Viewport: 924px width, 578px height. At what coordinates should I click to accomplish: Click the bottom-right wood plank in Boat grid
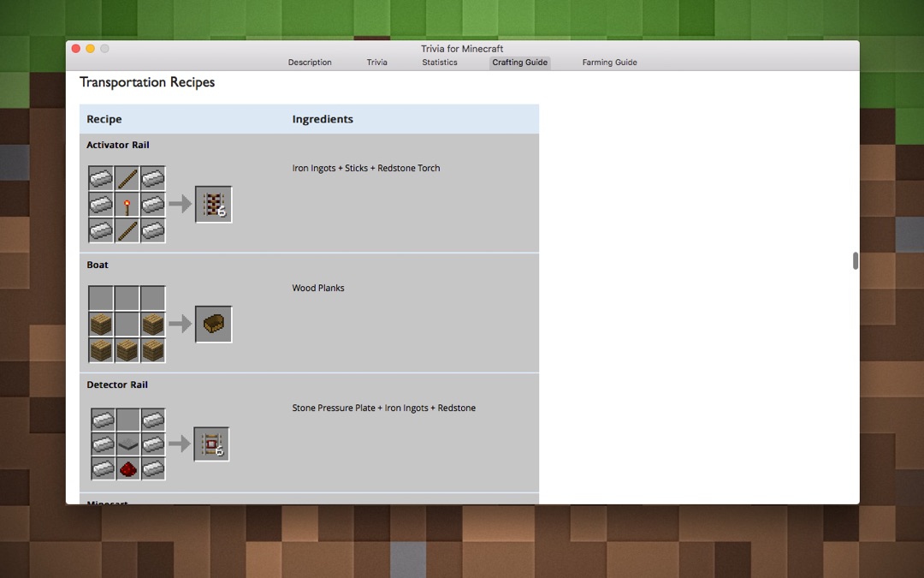[152, 350]
